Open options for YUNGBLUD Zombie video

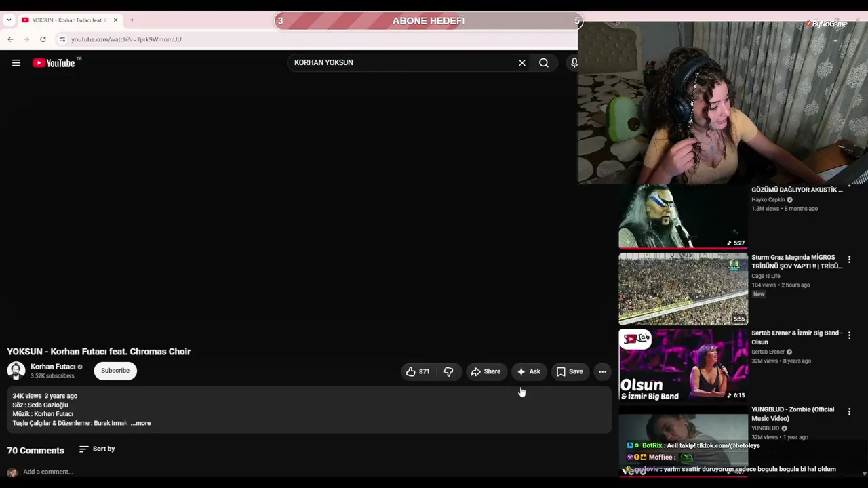[x=849, y=411]
